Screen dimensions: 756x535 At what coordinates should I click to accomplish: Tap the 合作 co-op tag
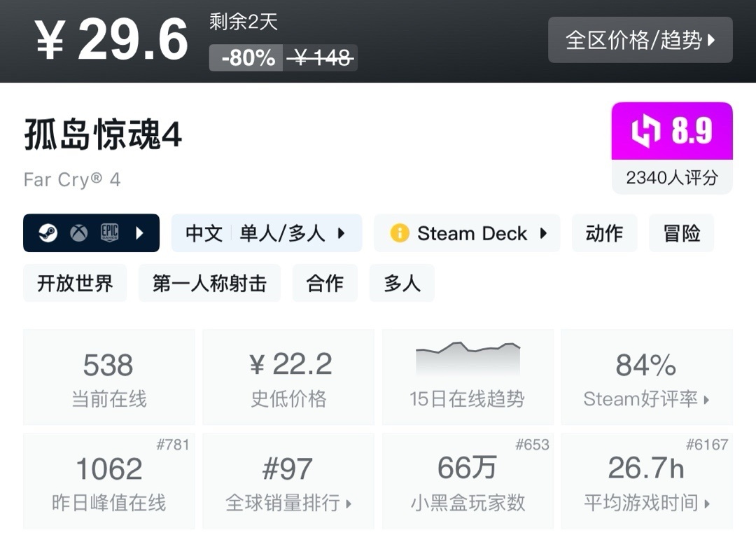(x=325, y=283)
